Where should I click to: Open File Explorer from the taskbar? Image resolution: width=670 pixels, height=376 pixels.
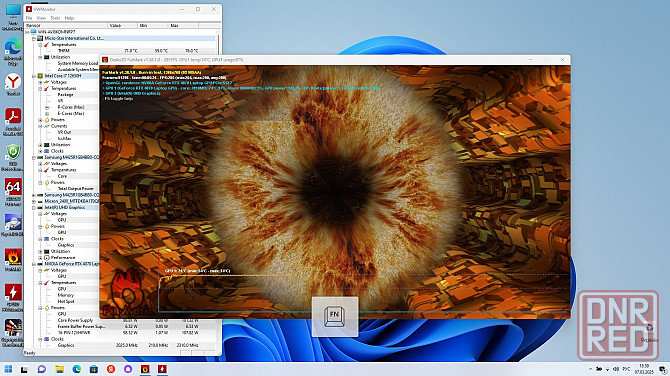coord(59,369)
